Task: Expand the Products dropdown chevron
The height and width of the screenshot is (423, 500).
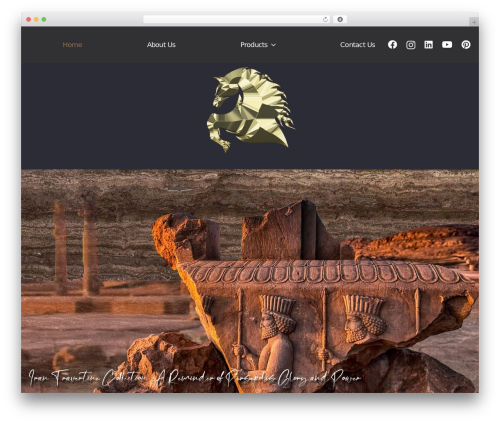Action: (x=273, y=45)
